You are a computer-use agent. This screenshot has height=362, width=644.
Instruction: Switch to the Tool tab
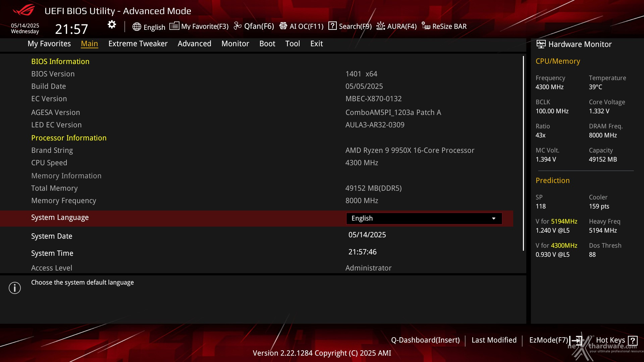coord(292,44)
